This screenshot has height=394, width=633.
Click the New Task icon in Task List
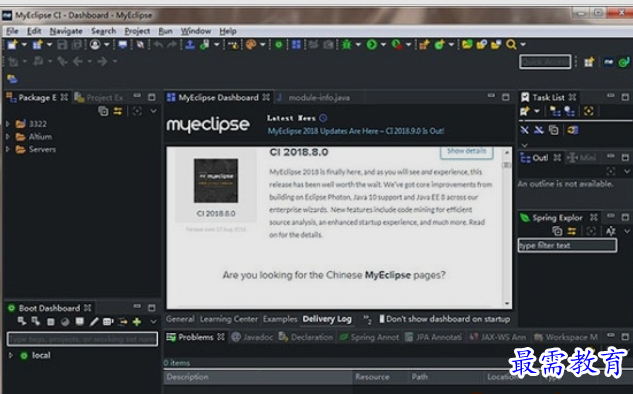coord(524,111)
